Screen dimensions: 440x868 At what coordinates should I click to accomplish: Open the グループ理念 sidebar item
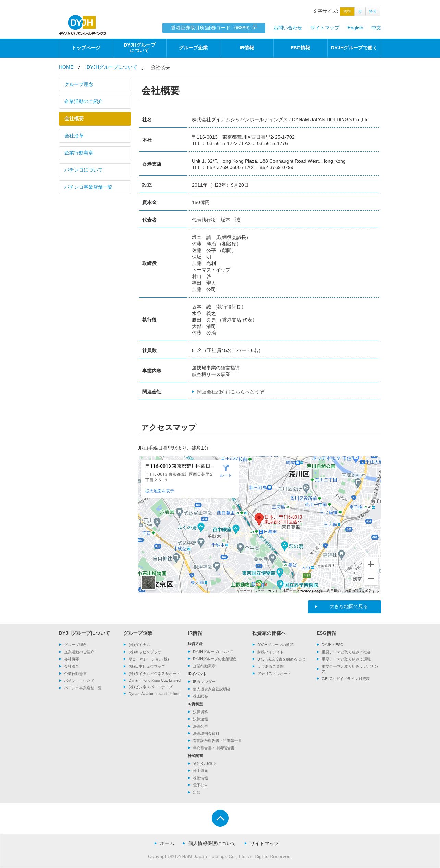click(95, 85)
